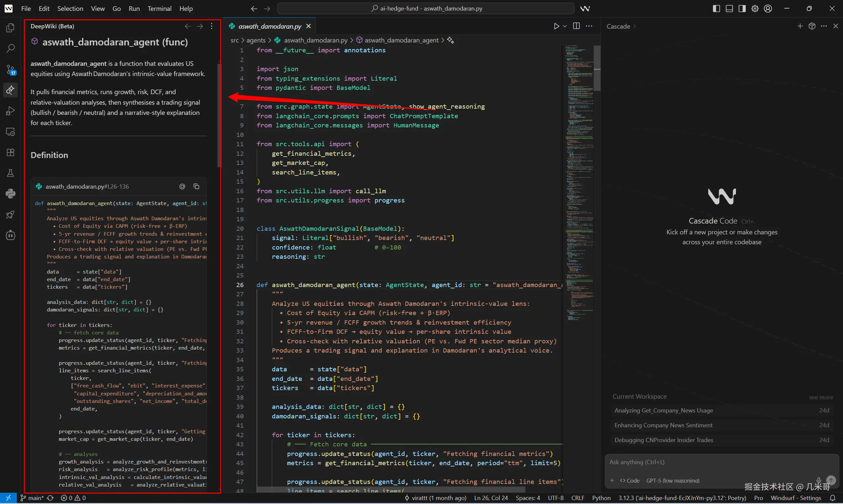Open the Explorer icon in activity bar
This screenshot has height=504, width=843.
(10, 28)
